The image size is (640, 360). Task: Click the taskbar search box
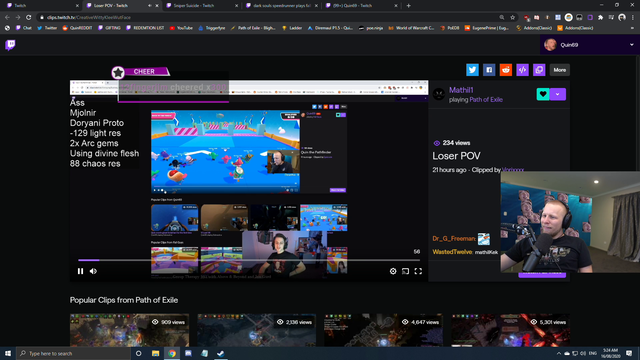click(73, 353)
